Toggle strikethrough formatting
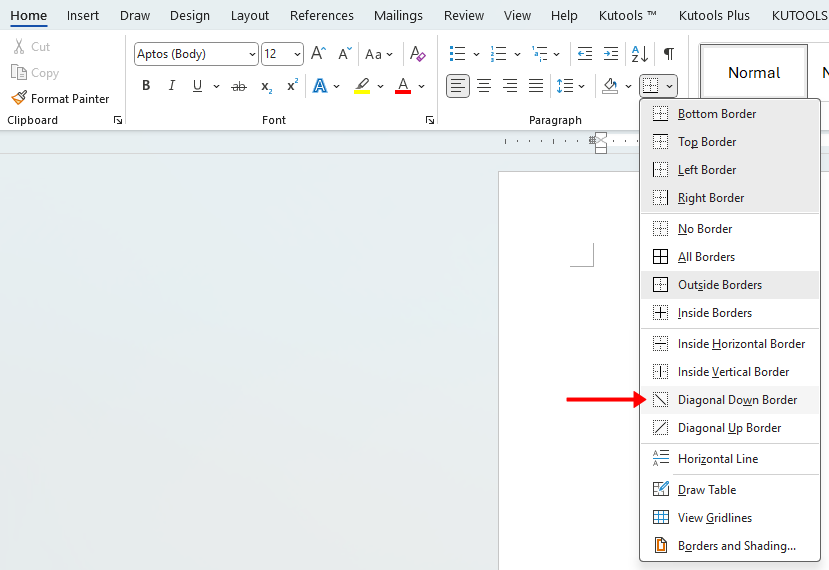The height and width of the screenshot is (570, 829). point(239,87)
